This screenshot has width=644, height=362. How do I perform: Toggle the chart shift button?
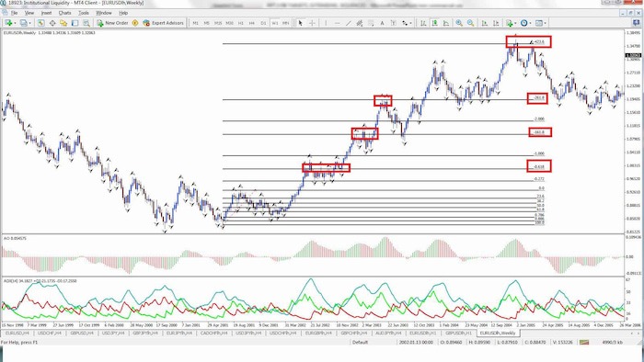(x=496, y=23)
